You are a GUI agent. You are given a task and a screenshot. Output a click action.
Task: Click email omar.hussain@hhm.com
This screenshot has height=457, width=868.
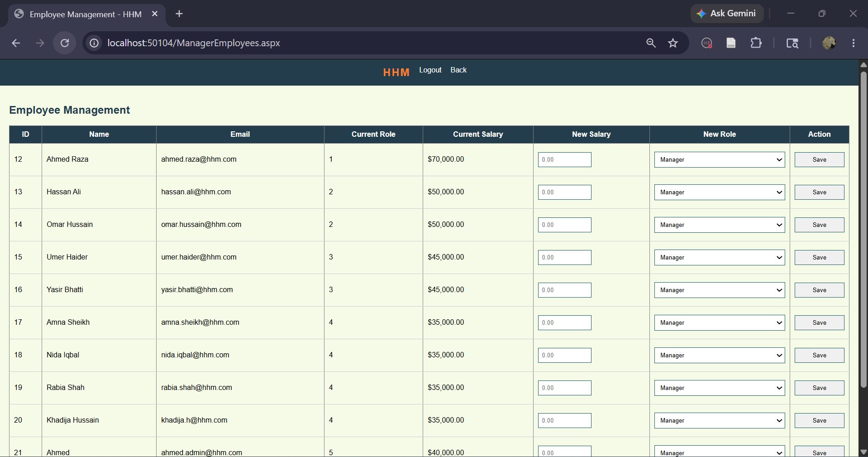(201, 224)
